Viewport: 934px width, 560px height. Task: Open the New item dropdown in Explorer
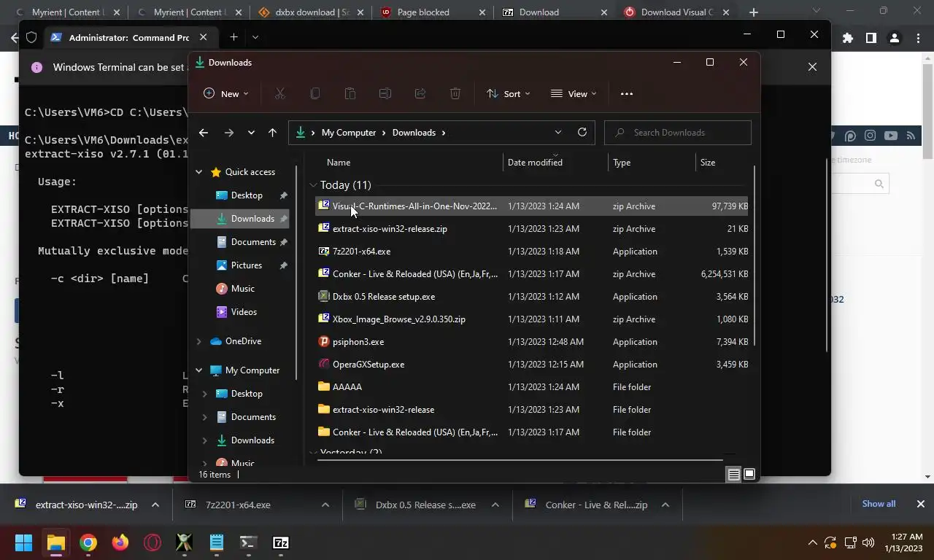225,93
